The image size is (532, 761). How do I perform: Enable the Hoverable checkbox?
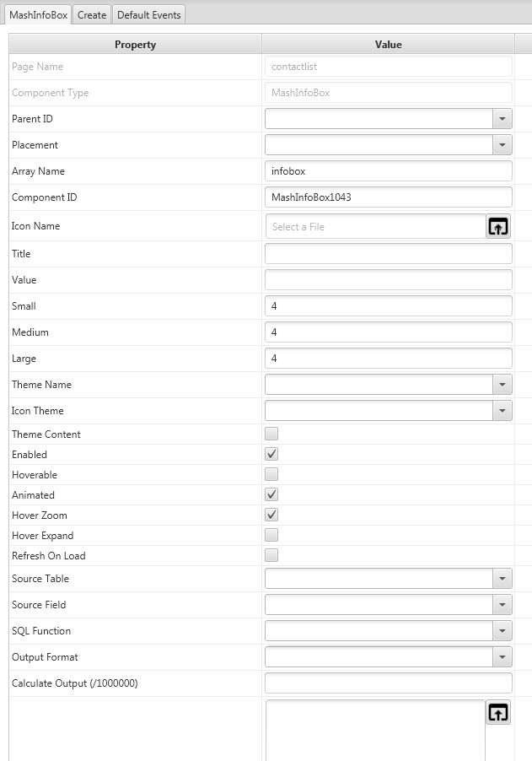[271, 475]
